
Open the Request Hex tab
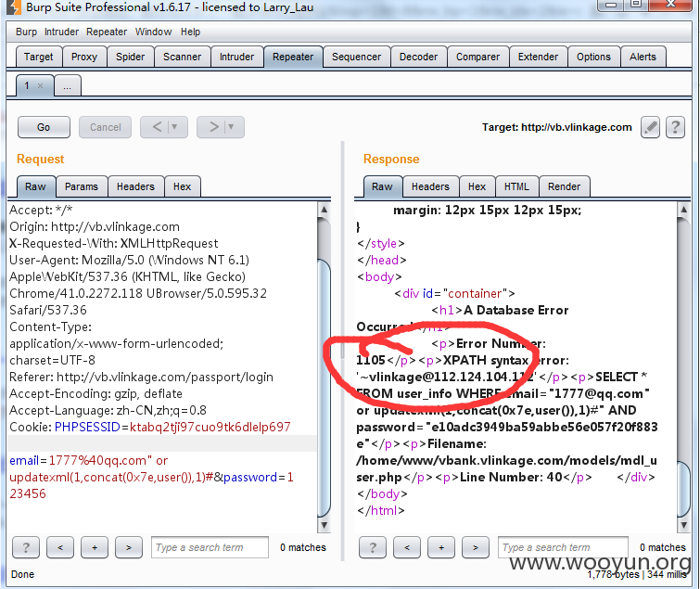click(x=182, y=186)
